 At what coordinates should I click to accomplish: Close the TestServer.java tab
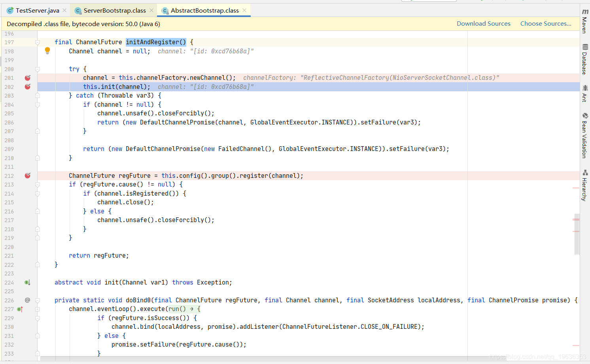(x=64, y=11)
